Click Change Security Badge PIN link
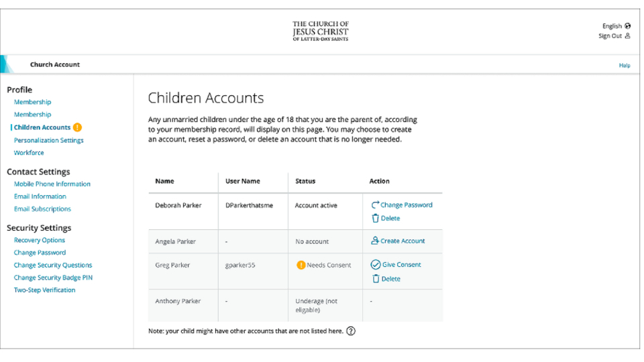Screen dimensions: 644x362 click(x=53, y=278)
